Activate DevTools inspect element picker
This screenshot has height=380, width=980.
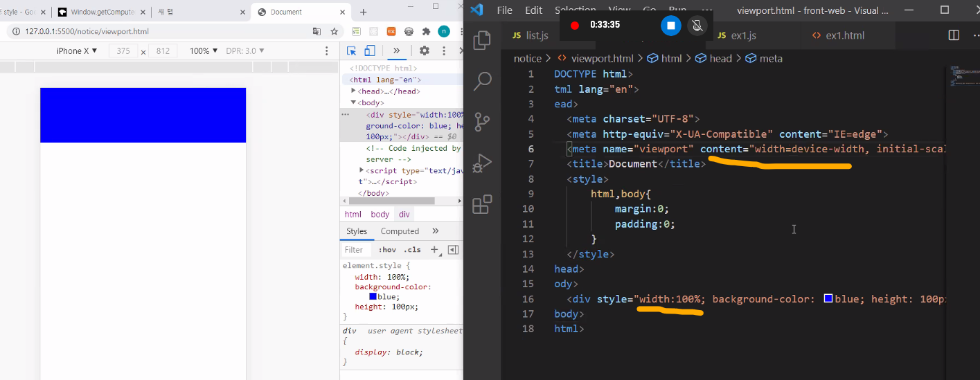tap(352, 51)
